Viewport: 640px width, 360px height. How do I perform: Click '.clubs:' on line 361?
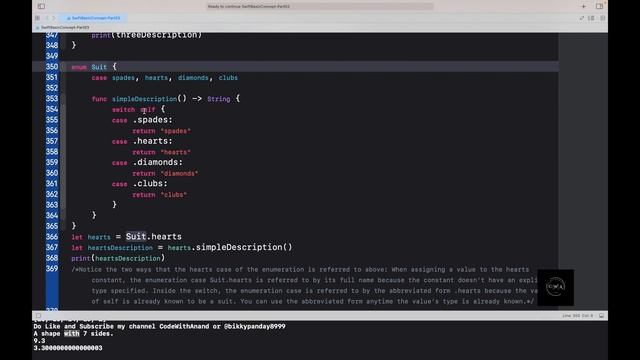pyautogui.click(x=150, y=184)
